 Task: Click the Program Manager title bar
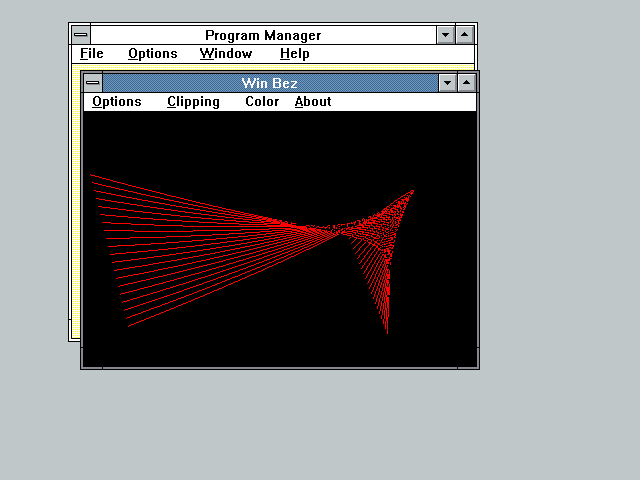coord(263,35)
